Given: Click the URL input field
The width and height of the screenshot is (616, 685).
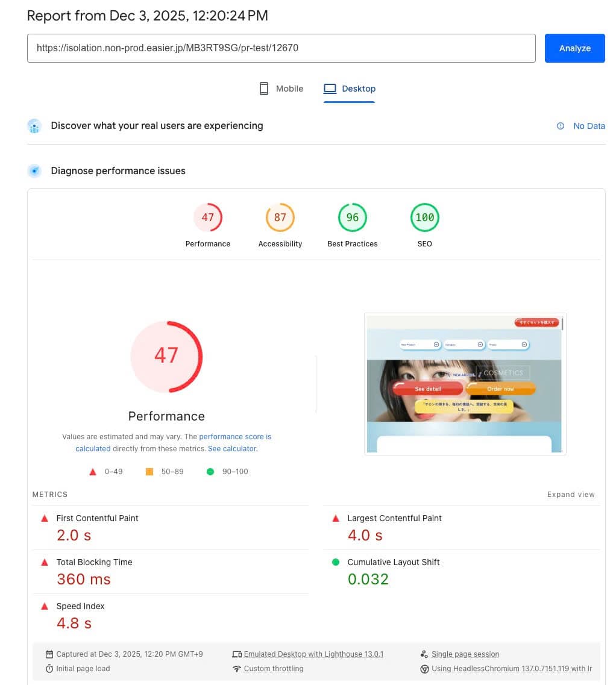Looking at the screenshot, I should (x=281, y=48).
